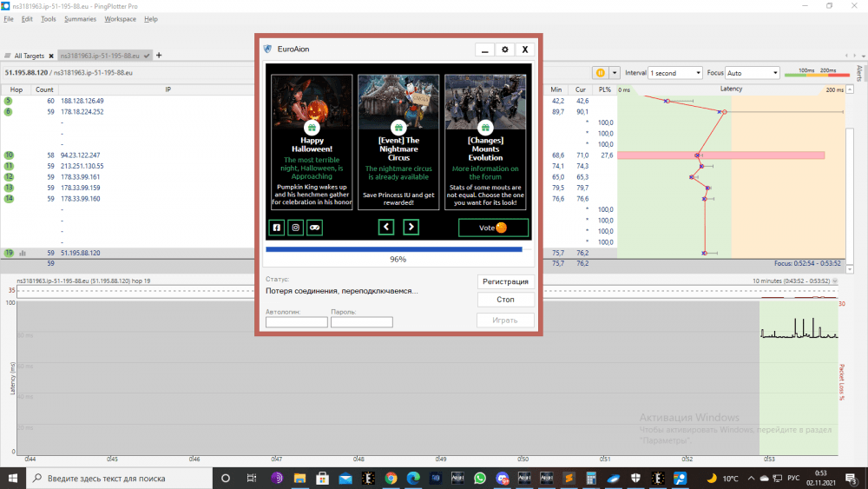Image resolution: width=868 pixels, height=489 pixels.
Task: Click the Facebook icon in launcher
Action: (277, 228)
